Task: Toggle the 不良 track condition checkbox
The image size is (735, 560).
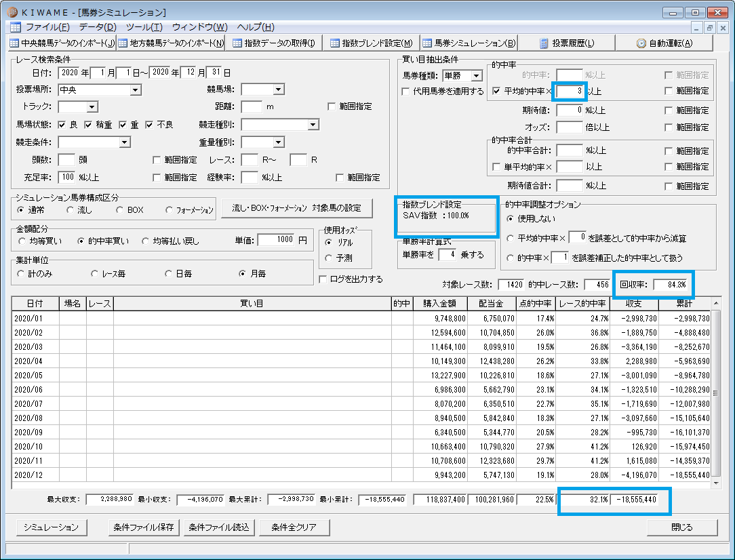Action: 149,125
